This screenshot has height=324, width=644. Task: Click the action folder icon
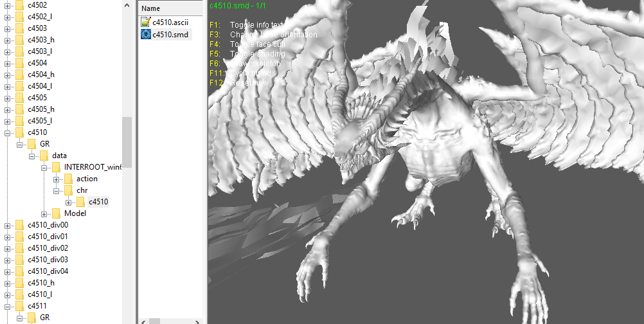[69, 179]
